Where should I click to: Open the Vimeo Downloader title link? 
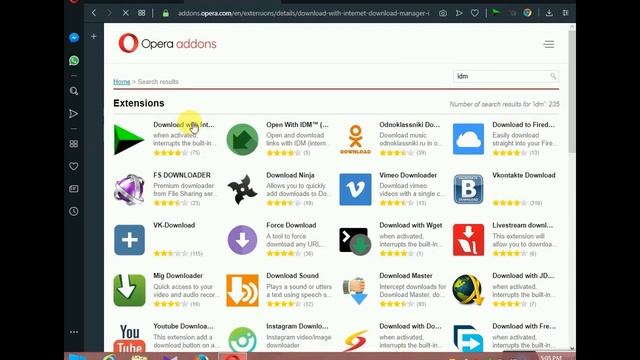tap(408, 175)
